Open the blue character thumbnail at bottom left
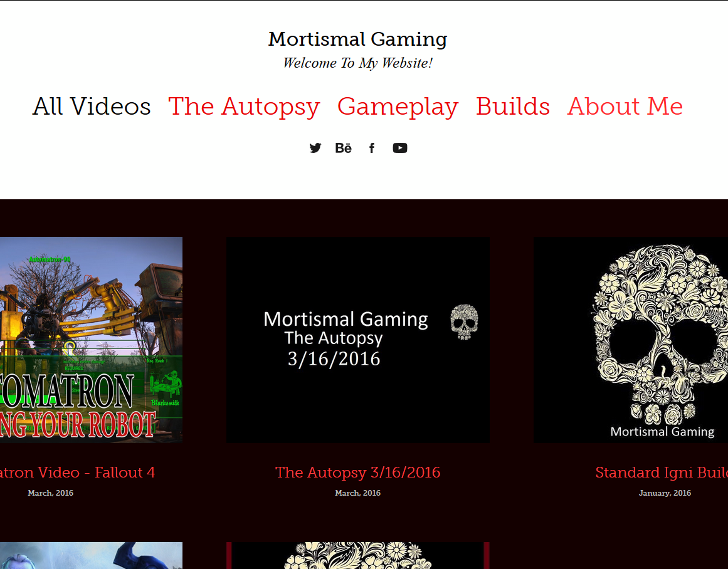This screenshot has height=569, width=728. point(91,556)
